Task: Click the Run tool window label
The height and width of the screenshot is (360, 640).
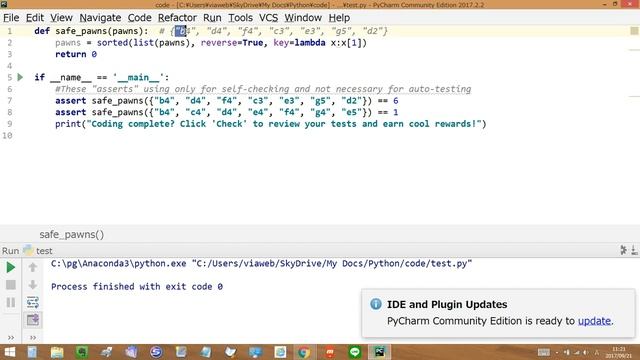Action: 10,251
